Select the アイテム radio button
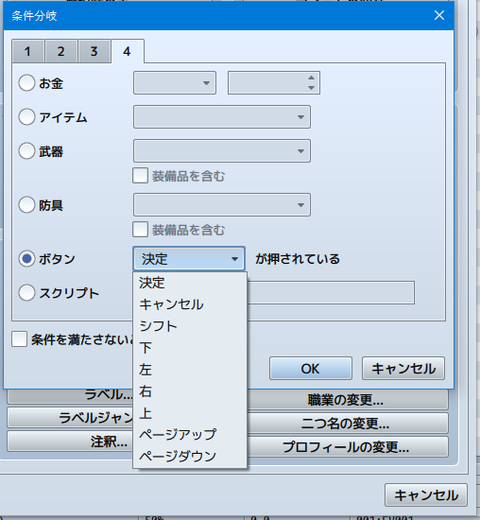The height and width of the screenshot is (520, 480). [27, 117]
